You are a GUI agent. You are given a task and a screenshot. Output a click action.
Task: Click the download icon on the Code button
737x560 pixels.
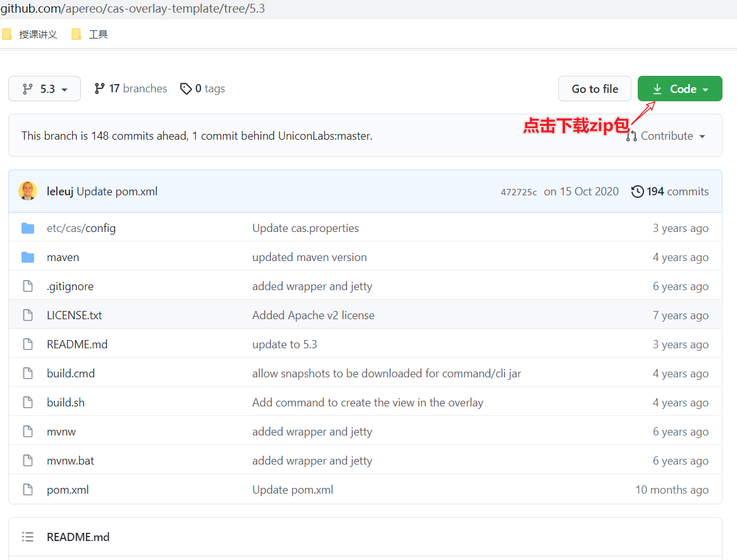[657, 89]
